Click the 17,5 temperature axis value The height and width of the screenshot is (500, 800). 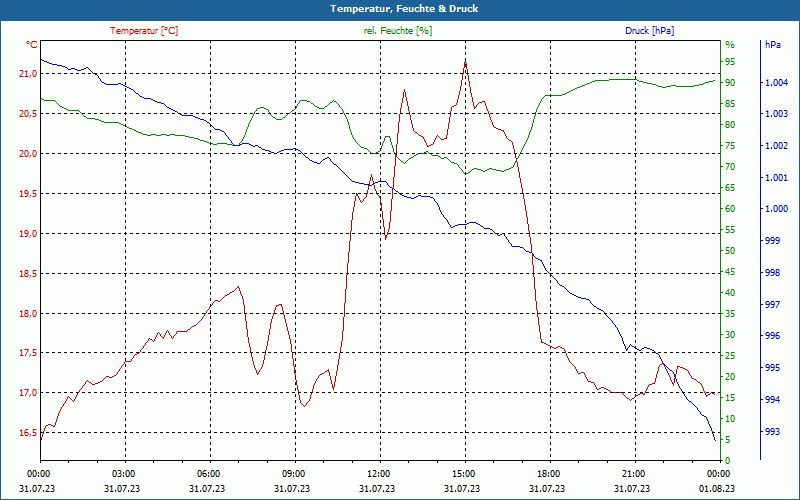pyautogui.click(x=28, y=353)
